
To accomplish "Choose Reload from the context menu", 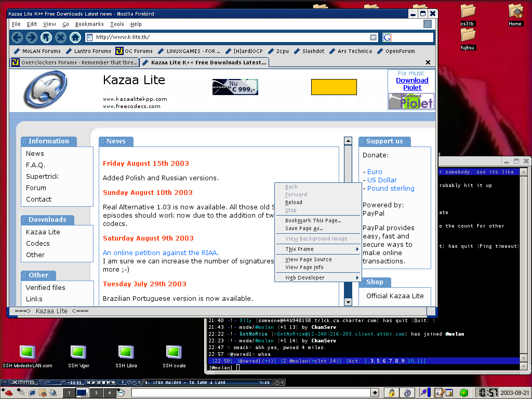I will click(317, 202).
